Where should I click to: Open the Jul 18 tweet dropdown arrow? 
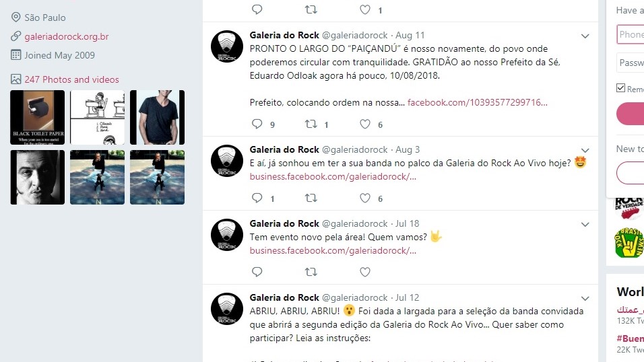pyautogui.click(x=585, y=225)
